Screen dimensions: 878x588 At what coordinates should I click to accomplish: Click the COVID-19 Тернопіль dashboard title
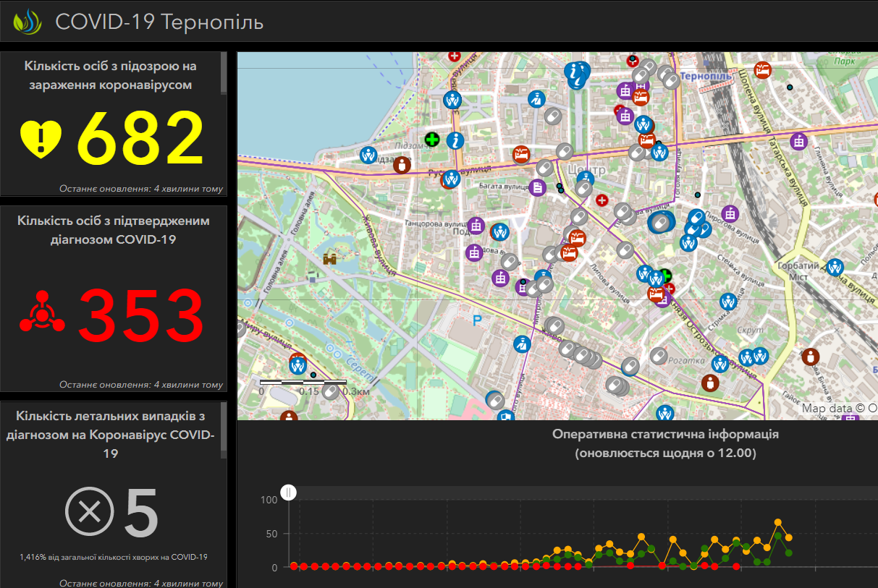(159, 22)
